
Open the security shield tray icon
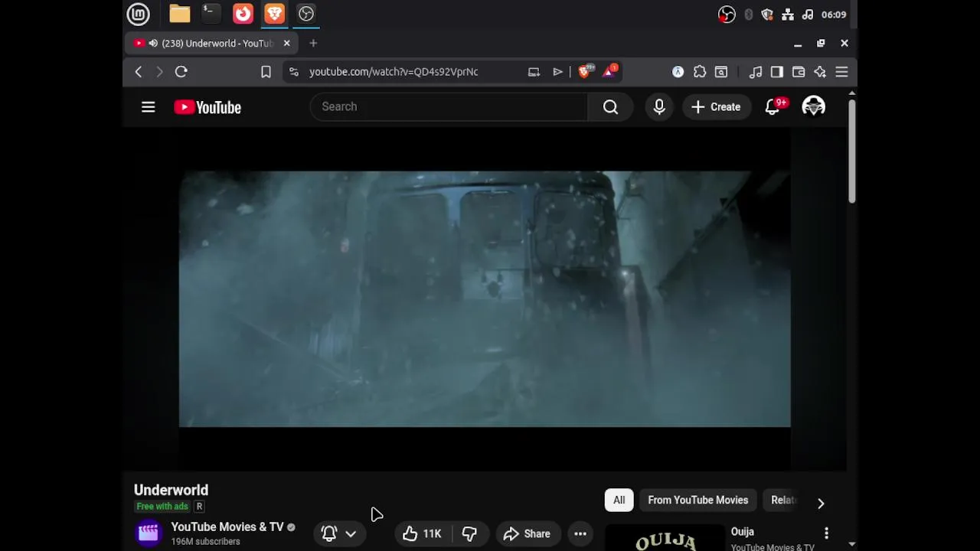[767, 15]
